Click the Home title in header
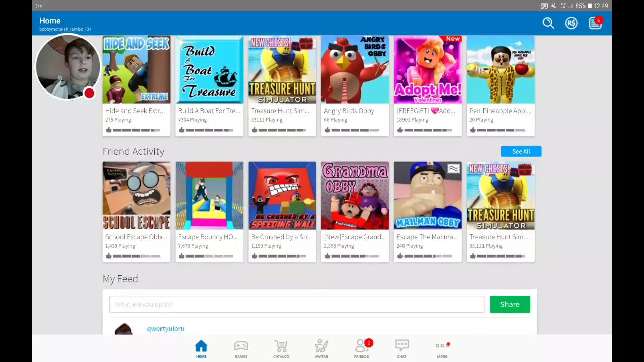 point(50,21)
